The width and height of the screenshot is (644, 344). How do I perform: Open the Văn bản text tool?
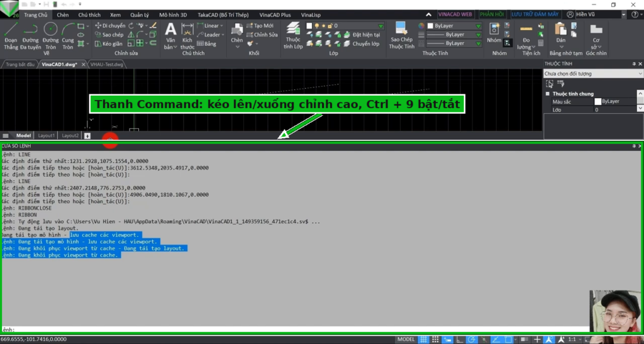170,36
